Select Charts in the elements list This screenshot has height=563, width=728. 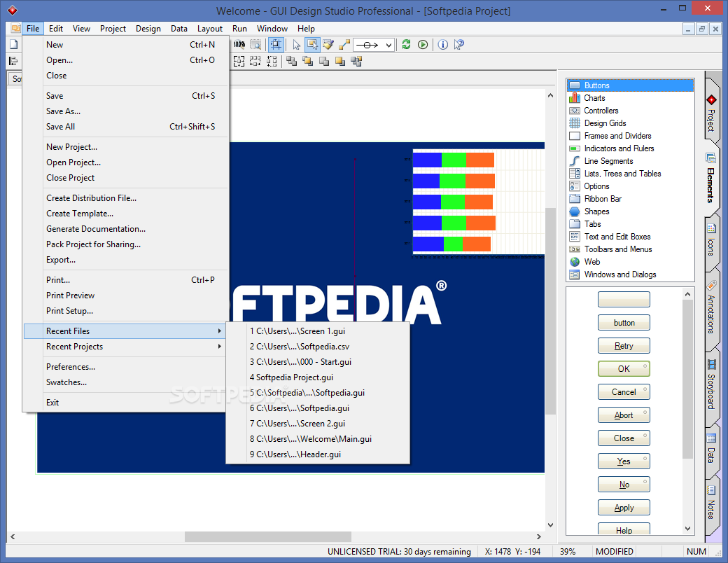coord(594,98)
